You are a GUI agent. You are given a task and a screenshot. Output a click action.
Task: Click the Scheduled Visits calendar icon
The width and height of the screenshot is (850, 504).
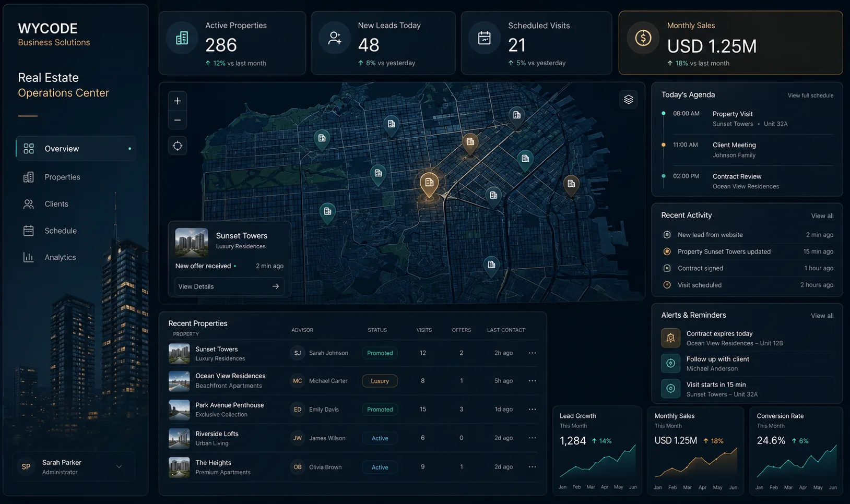click(x=484, y=38)
